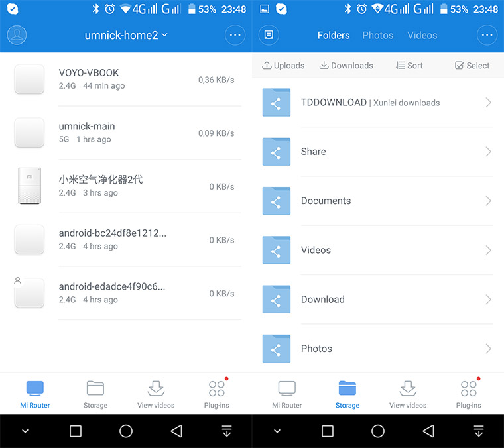Tap the 0,36 KB/s speed value
504x448 pixels.
click(216, 80)
